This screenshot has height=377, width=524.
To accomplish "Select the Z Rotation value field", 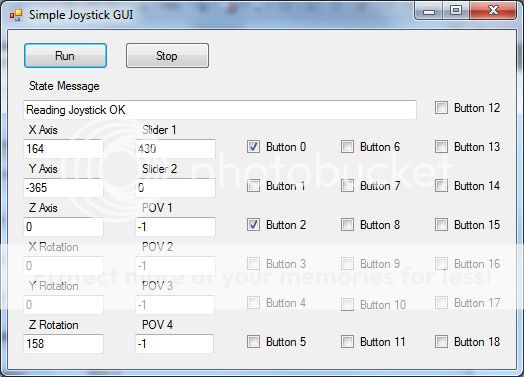I will [x=63, y=344].
